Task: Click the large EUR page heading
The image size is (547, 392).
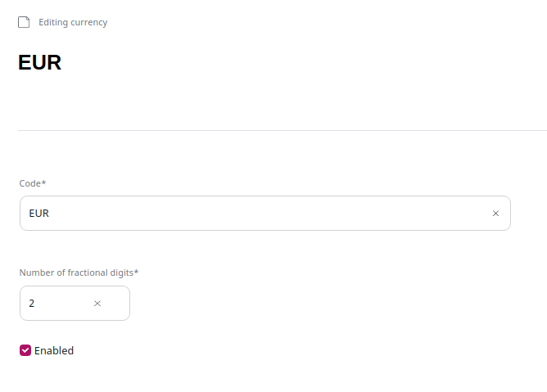Action: pos(40,63)
